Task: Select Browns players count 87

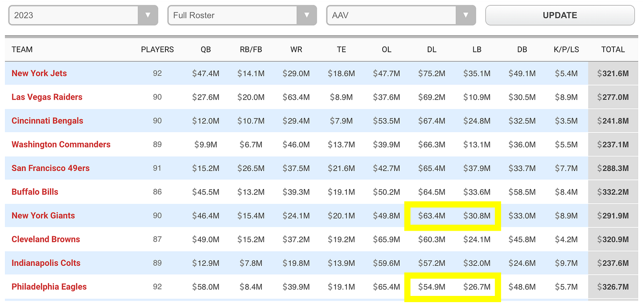Action: click(157, 239)
